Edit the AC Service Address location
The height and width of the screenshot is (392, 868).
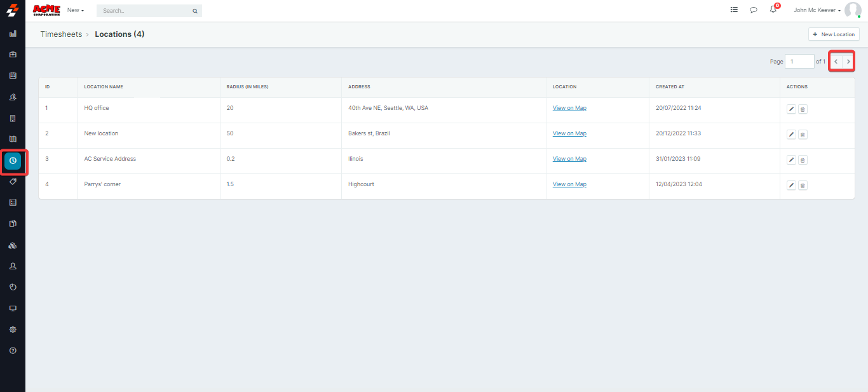(791, 160)
